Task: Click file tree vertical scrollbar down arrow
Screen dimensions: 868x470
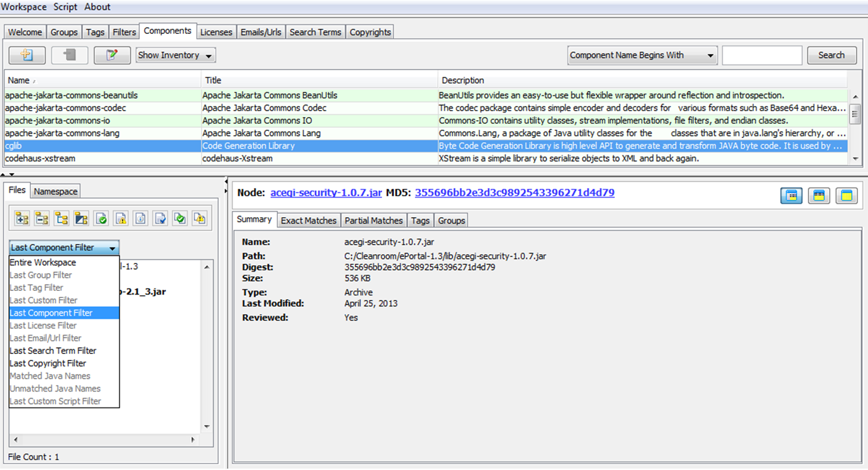Action: (x=207, y=427)
